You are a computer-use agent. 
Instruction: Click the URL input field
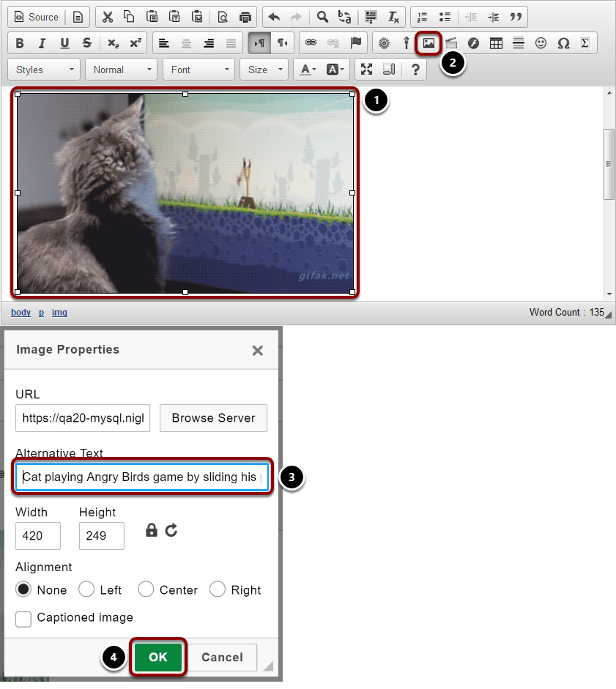click(x=83, y=418)
